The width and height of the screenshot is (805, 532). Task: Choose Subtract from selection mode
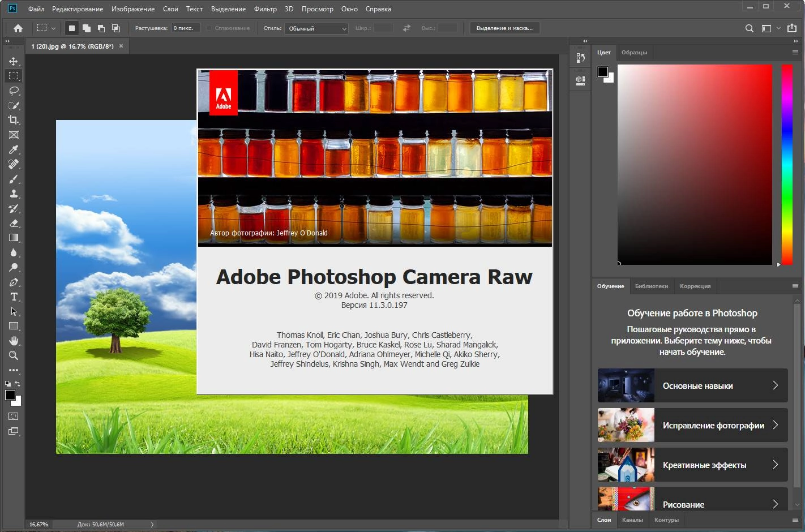tap(101, 28)
